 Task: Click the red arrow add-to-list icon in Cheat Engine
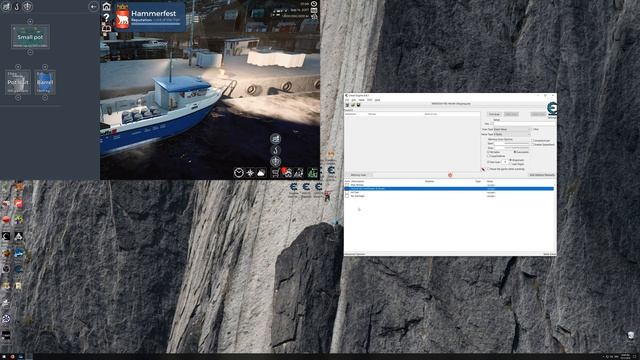pyautogui.click(x=483, y=169)
